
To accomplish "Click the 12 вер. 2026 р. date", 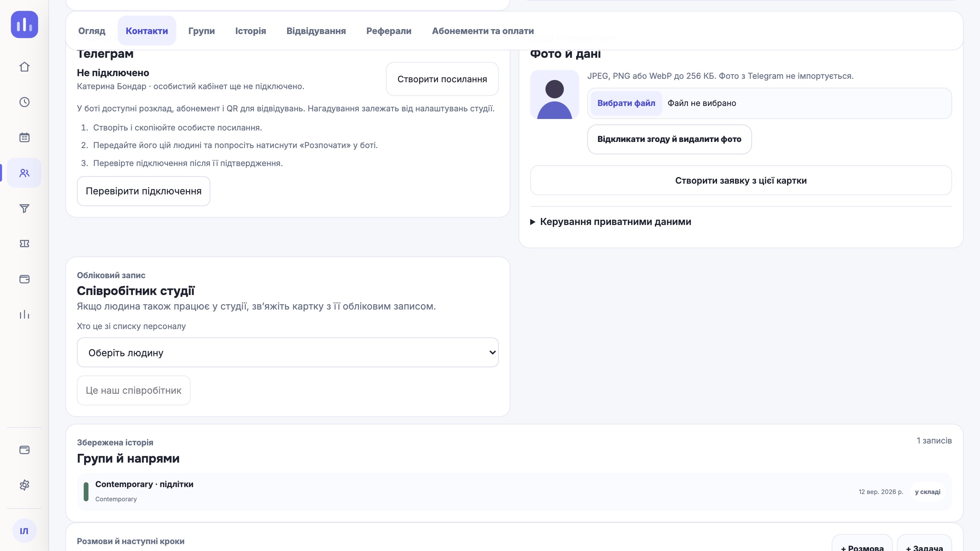I will tap(881, 492).
